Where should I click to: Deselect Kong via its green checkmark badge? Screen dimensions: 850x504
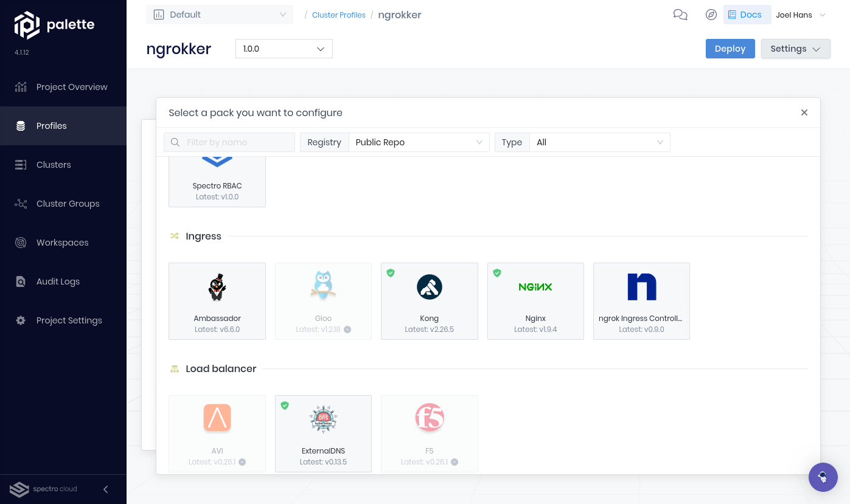point(391,273)
